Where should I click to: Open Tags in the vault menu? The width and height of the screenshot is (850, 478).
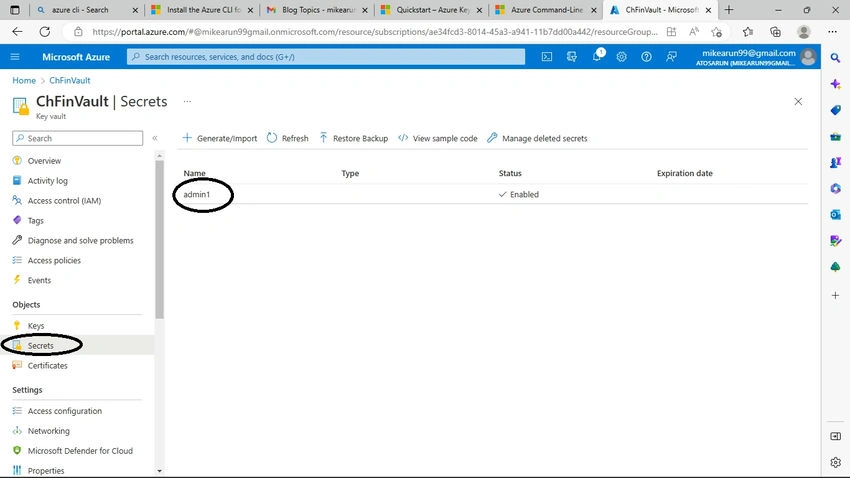(35, 221)
